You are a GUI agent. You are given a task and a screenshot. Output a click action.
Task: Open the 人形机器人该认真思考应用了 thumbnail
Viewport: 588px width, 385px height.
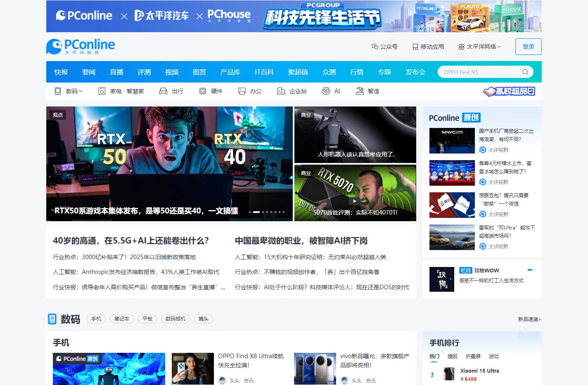[x=355, y=135]
